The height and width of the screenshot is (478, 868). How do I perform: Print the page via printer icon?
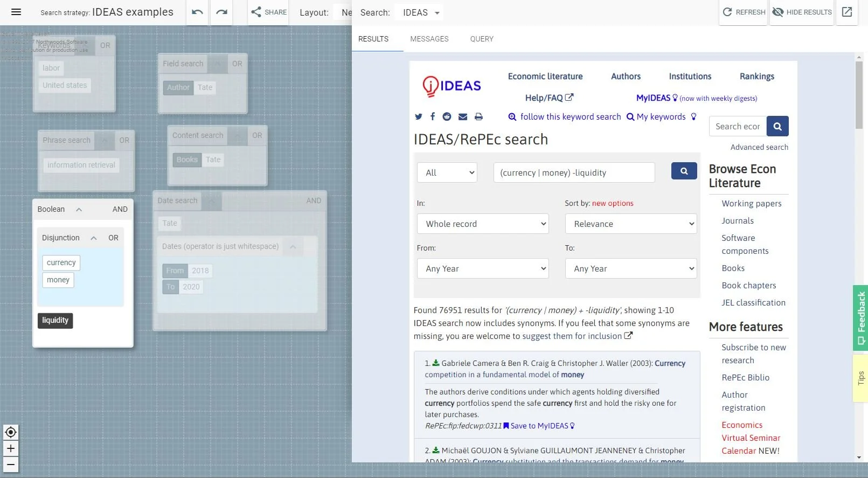pos(478,116)
